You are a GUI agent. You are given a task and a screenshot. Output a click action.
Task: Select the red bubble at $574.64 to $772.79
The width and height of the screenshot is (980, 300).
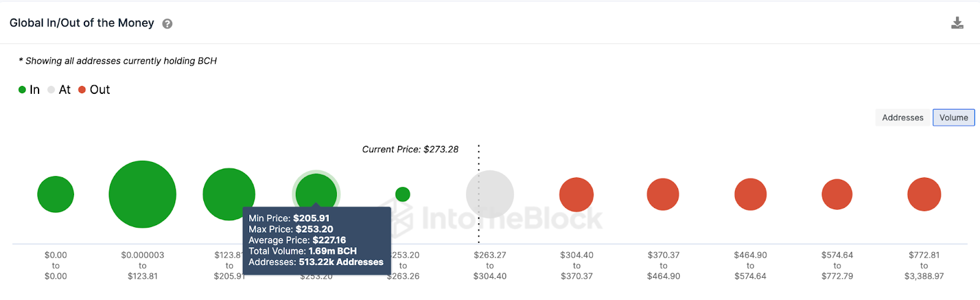(x=837, y=194)
